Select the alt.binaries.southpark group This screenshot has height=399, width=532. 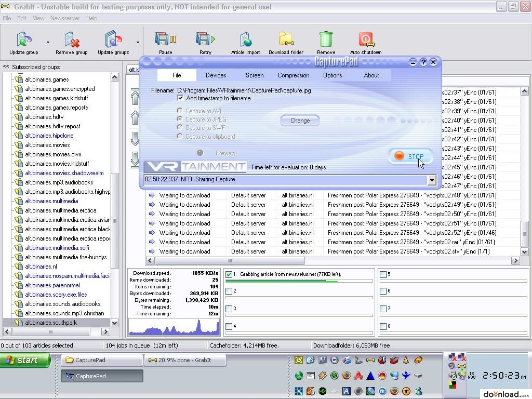(51, 323)
